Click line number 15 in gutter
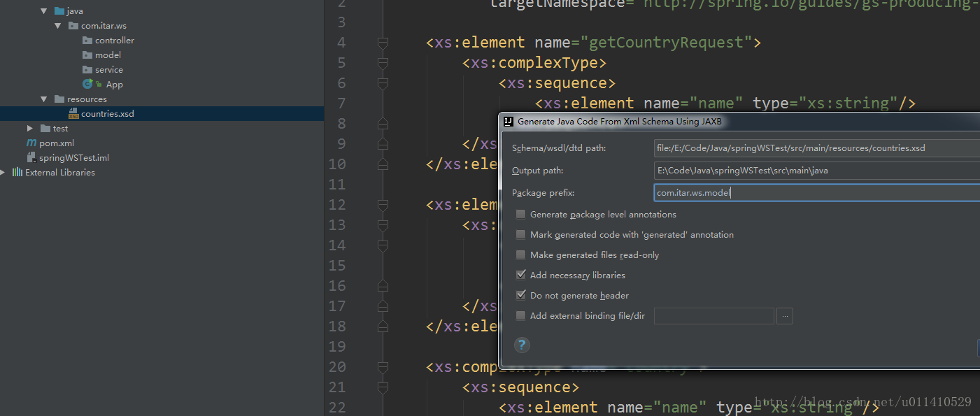Screen dimensions: 980x416 pos(337,266)
